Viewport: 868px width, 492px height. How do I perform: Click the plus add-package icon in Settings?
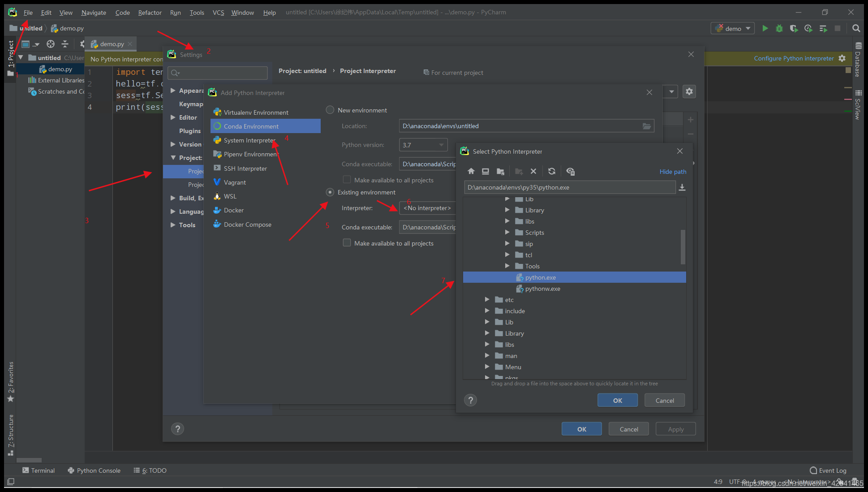click(x=691, y=120)
